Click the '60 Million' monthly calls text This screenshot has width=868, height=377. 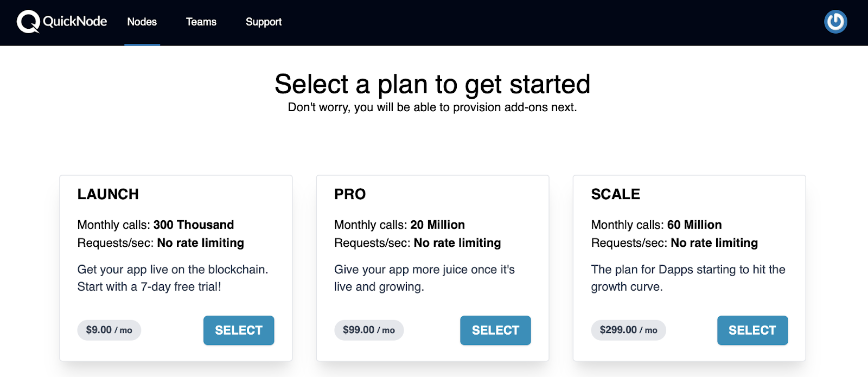tap(694, 225)
